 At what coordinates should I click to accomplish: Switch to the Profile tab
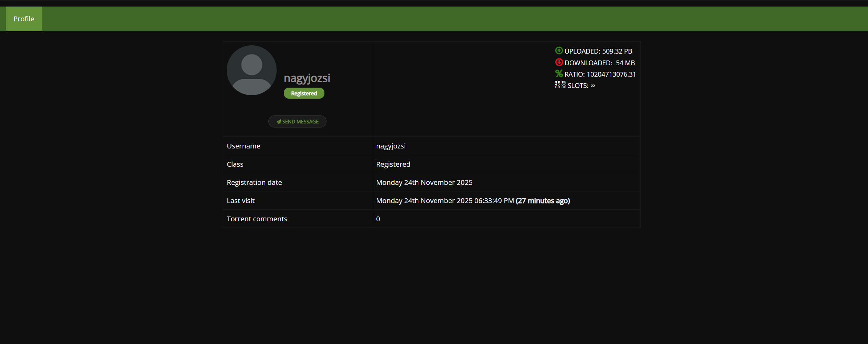pos(23,19)
